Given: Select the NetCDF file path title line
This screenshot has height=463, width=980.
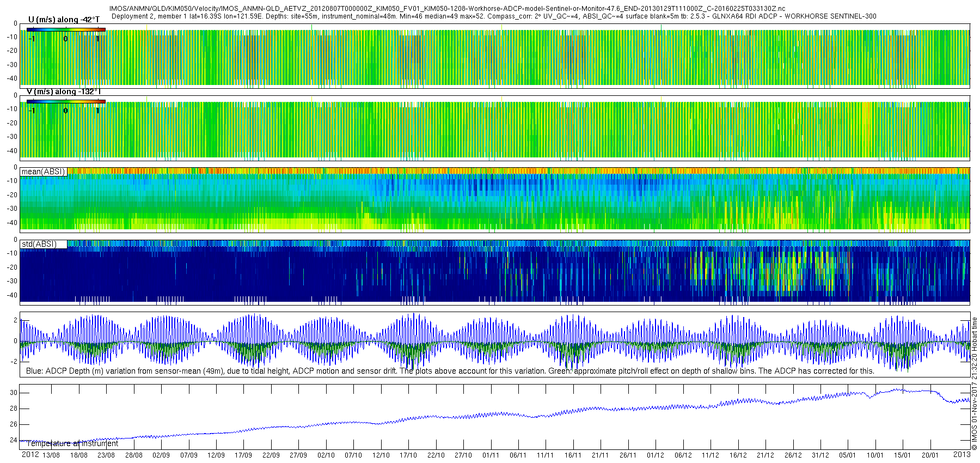Looking at the screenshot, I should 448,9.
